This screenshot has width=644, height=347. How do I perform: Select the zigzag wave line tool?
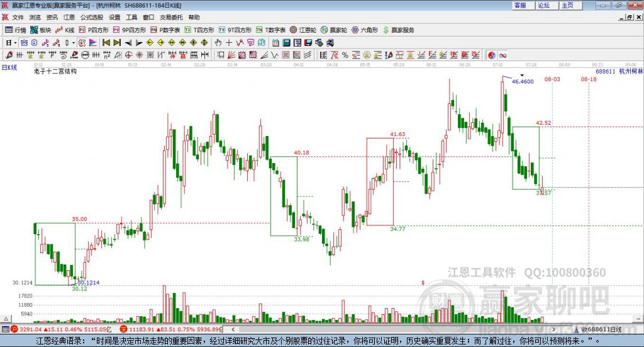pyautogui.click(x=274, y=55)
